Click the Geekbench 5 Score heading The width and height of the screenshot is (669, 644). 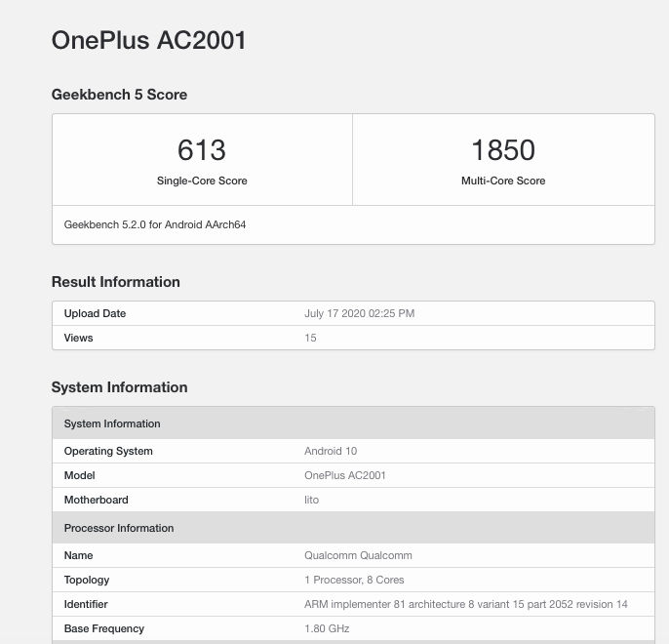point(119,95)
